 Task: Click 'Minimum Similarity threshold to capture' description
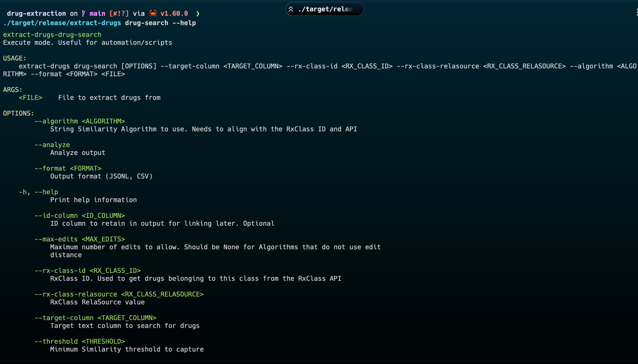[x=127, y=350]
